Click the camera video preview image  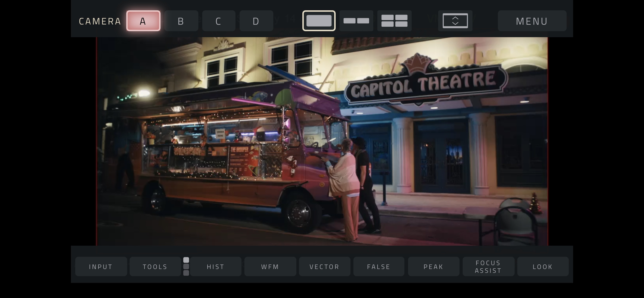point(322,141)
